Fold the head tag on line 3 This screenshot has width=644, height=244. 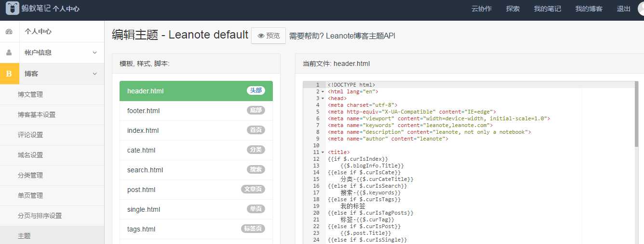[x=323, y=98]
